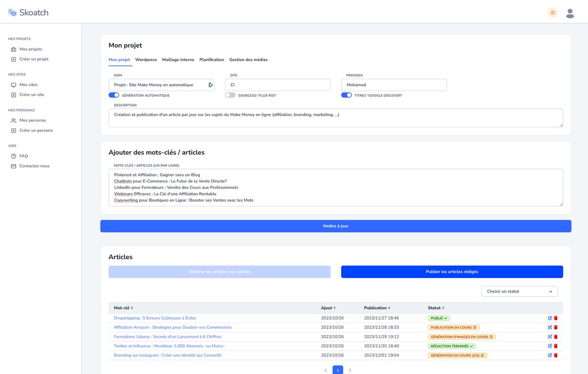Click Publier les articles rédigés button
The height and width of the screenshot is (374, 588).
(x=452, y=272)
